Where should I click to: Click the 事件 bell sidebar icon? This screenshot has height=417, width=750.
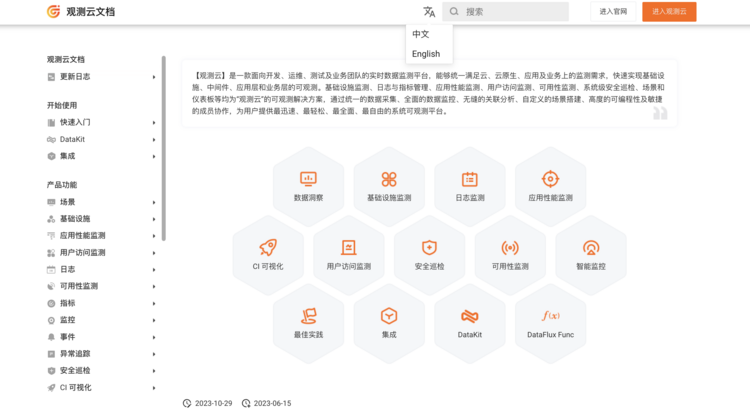coord(51,337)
